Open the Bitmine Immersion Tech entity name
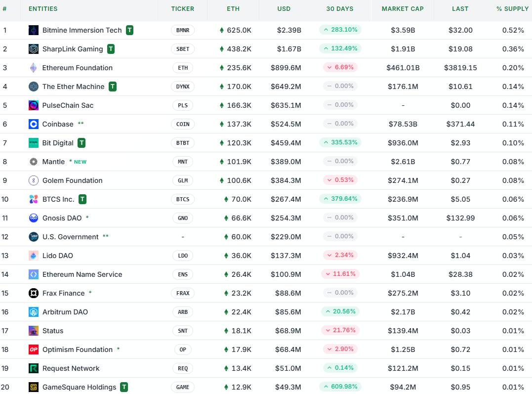This screenshot has width=532, height=394. pyautogui.click(x=82, y=30)
